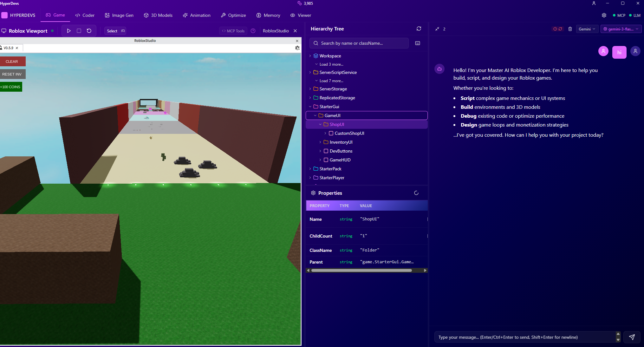Click the Properties horizontal scrollbar thumb
644x347 pixels.
click(x=361, y=271)
